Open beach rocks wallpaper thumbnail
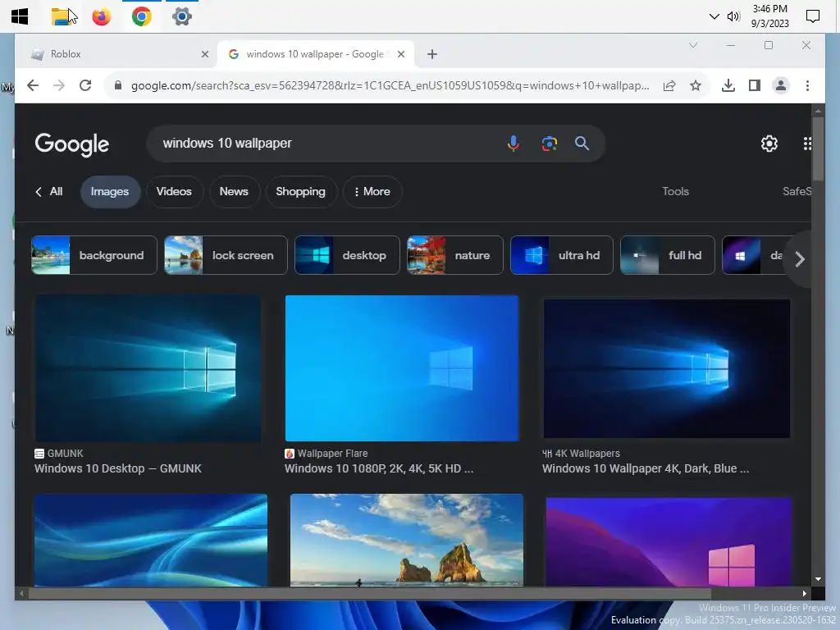Viewport: 840px width, 630px height. pos(407,540)
